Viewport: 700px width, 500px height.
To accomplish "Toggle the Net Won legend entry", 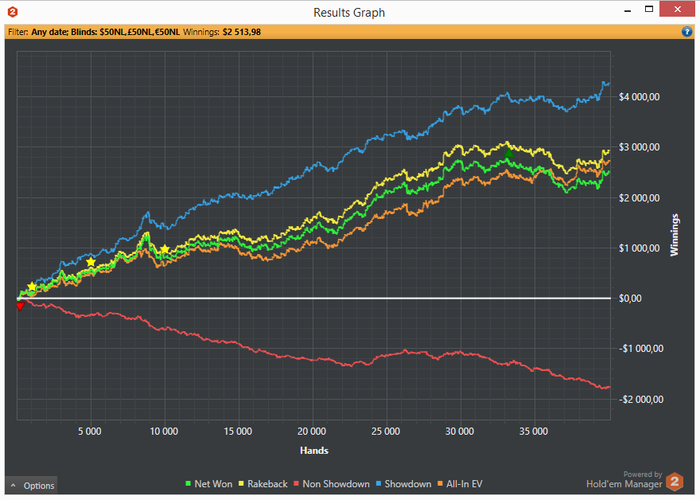I will [x=208, y=484].
